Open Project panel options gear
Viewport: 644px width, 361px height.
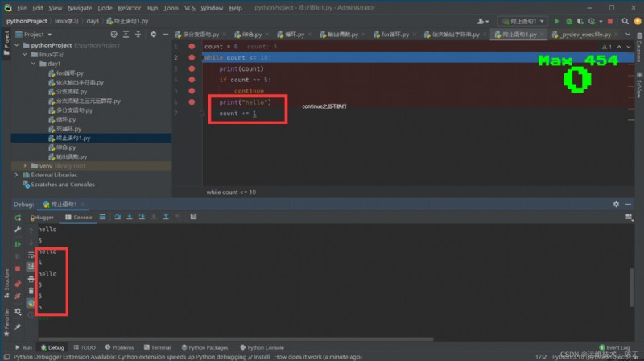(153, 34)
